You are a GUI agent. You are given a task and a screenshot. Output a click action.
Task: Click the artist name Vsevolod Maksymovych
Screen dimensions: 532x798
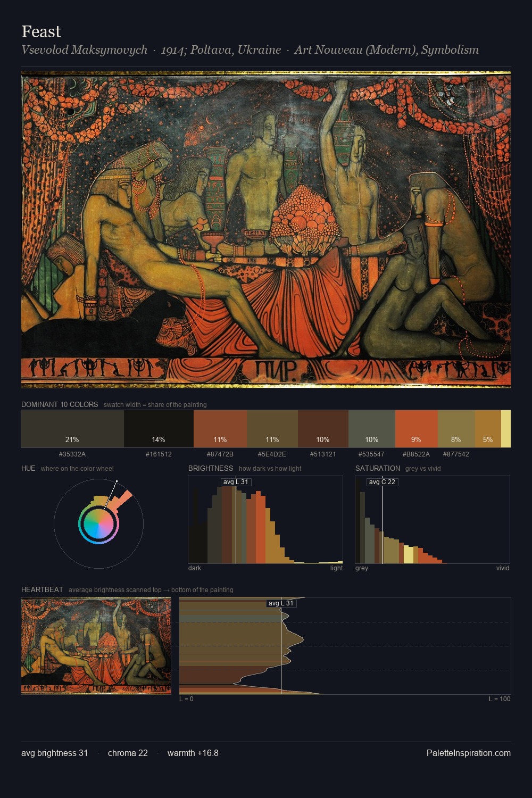point(85,50)
